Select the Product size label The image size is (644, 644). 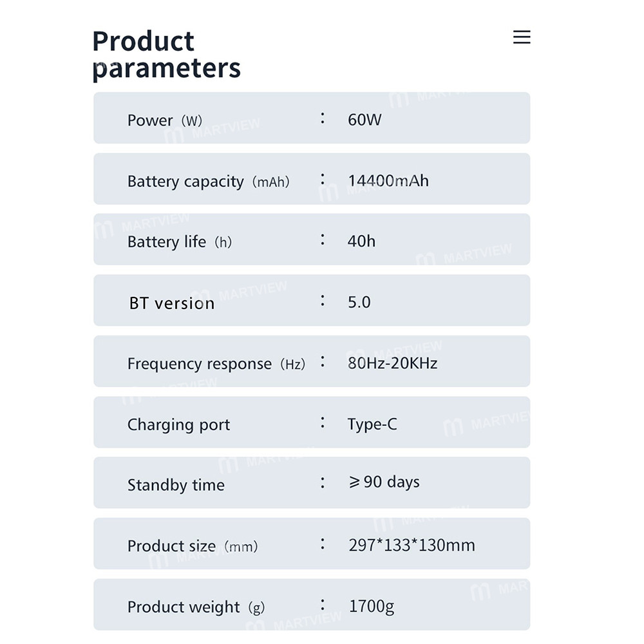click(192, 546)
